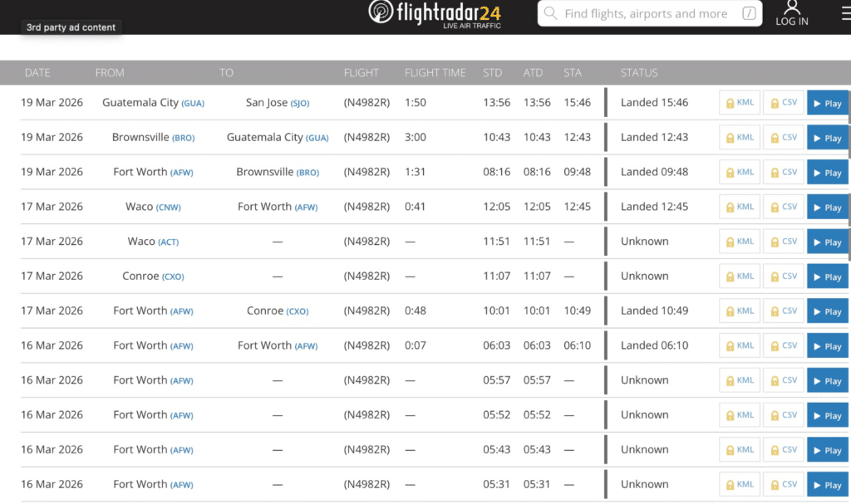Play the Fort Worth to Brownsville flight
The height and width of the screenshot is (504, 851).
point(827,173)
